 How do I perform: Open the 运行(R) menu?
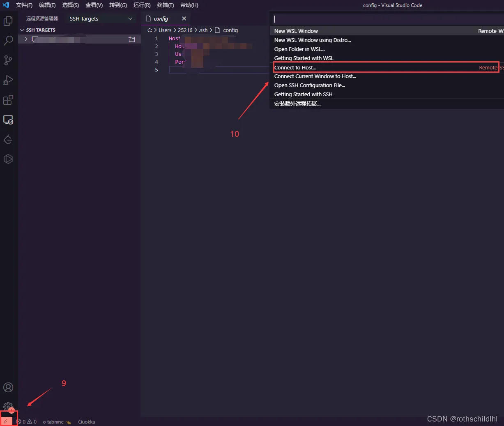(x=142, y=5)
